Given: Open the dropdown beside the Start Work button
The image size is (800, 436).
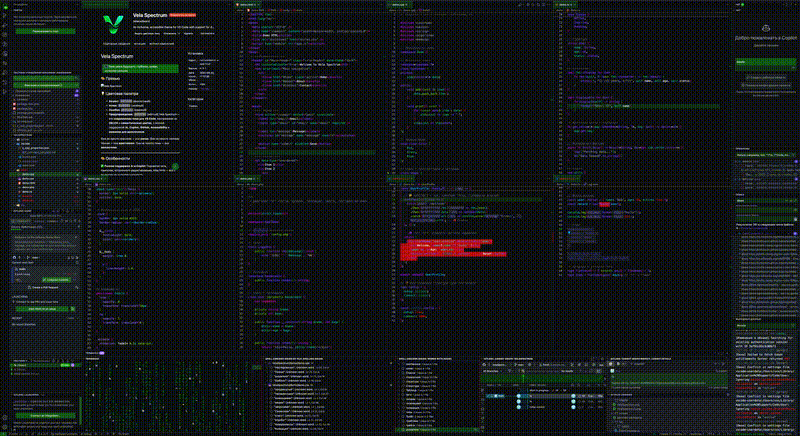Looking at the screenshot, I should coord(73,309).
